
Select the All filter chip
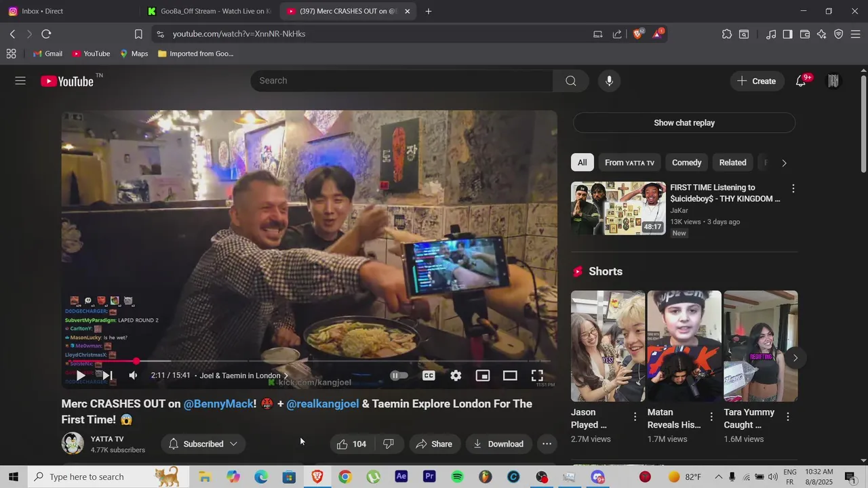click(583, 163)
